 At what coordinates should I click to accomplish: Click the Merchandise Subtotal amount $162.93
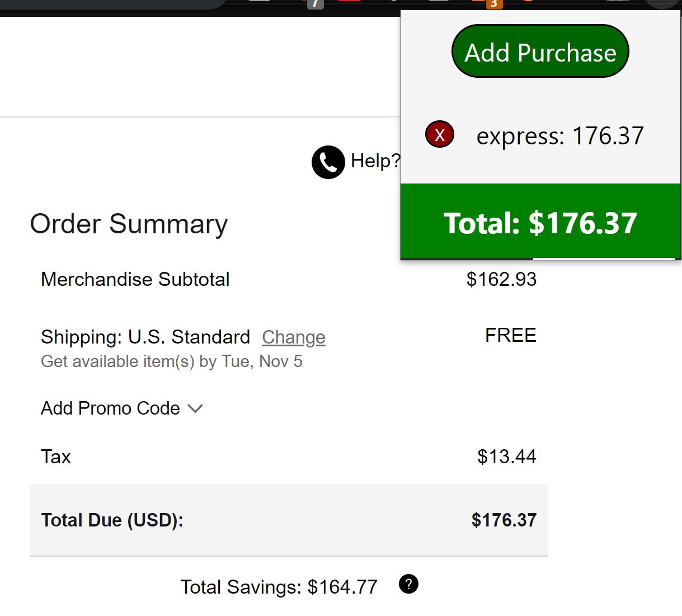pos(501,279)
